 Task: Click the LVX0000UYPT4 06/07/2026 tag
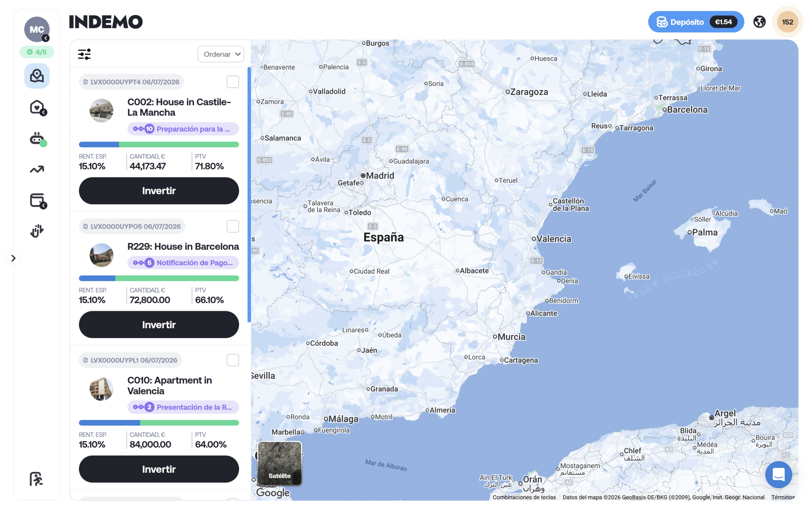click(131, 82)
